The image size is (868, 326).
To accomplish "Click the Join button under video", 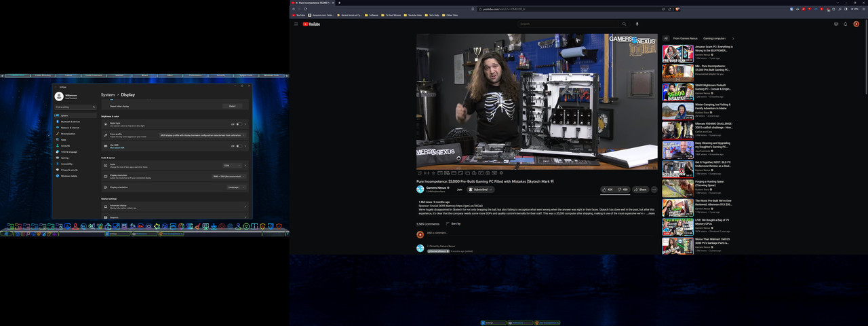I will [460, 189].
